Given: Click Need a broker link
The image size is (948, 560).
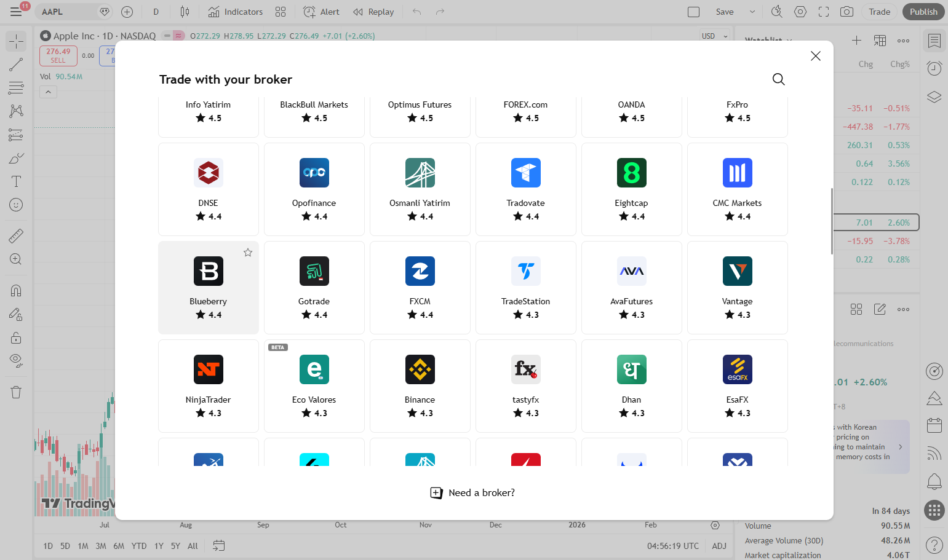Looking at the screenshot, I should click(472, 493).
